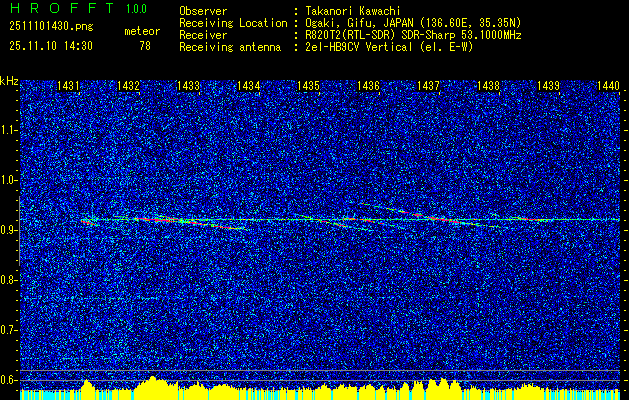The image size is (629, 400).
Task: Click the 1435 time marker
Action: [308, 86]
